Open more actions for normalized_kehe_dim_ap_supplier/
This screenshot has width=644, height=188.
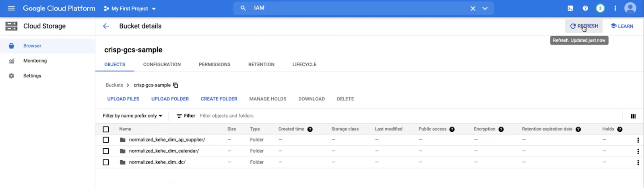pyautogui.click(x=638, y=140)
